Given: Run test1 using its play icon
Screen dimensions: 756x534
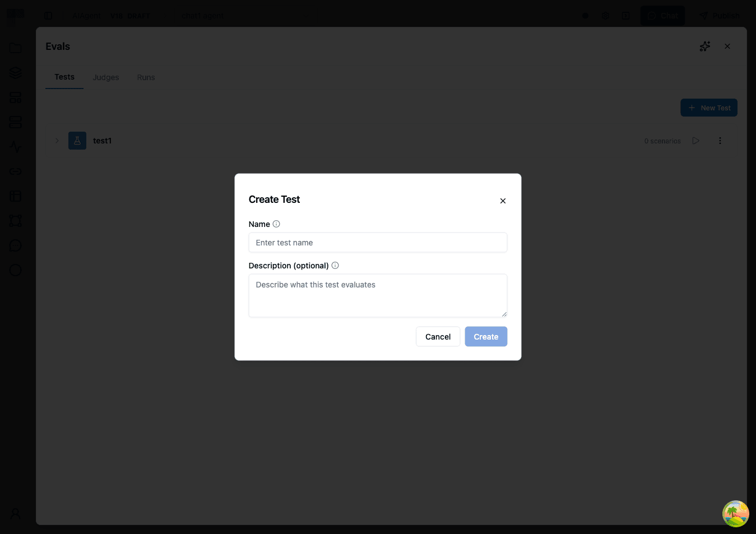Looking at the screenshot, I should [x=695, y=141].
